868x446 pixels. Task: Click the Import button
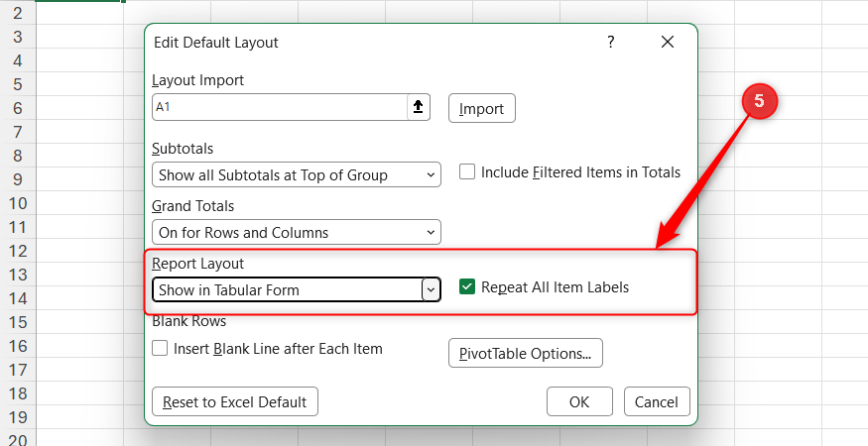click(x=481, y=108)
